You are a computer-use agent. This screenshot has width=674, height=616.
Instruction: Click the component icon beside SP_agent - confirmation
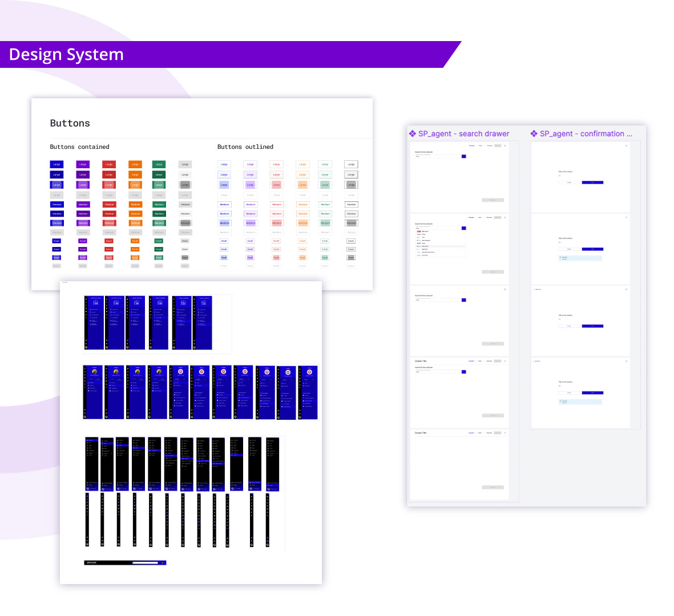click(534, 133)
